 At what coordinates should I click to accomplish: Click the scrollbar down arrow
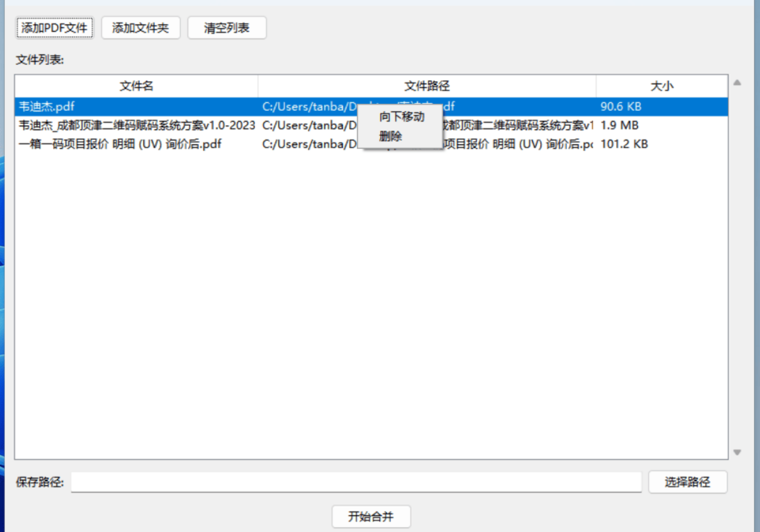[737, 453]
